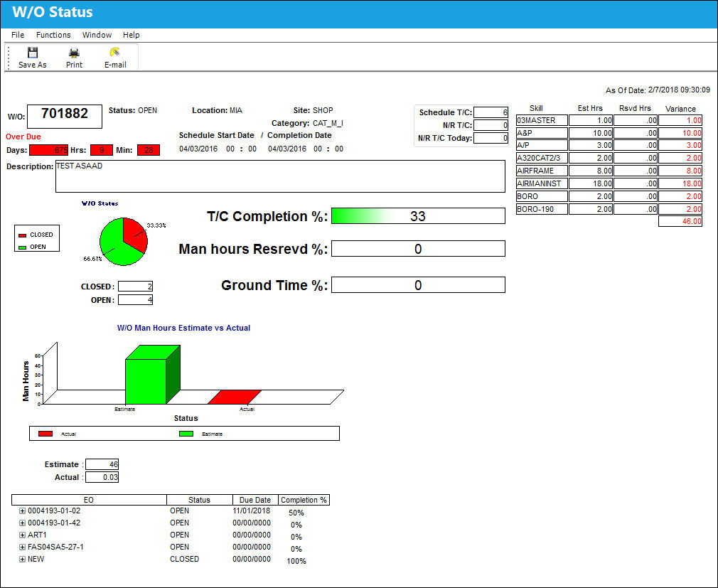Click the BORO-190 skill cell
The height and width of the screenshot is (588, 718).
(542, 209)
